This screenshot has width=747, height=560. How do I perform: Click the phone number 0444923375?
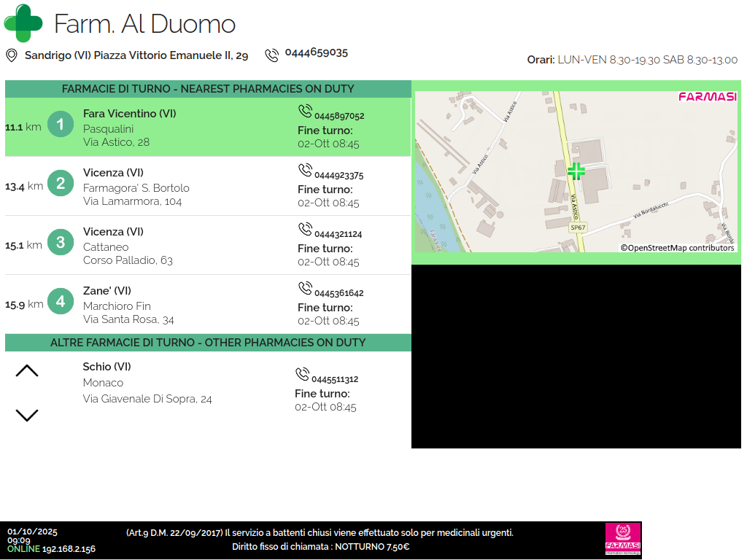point(338,176)
